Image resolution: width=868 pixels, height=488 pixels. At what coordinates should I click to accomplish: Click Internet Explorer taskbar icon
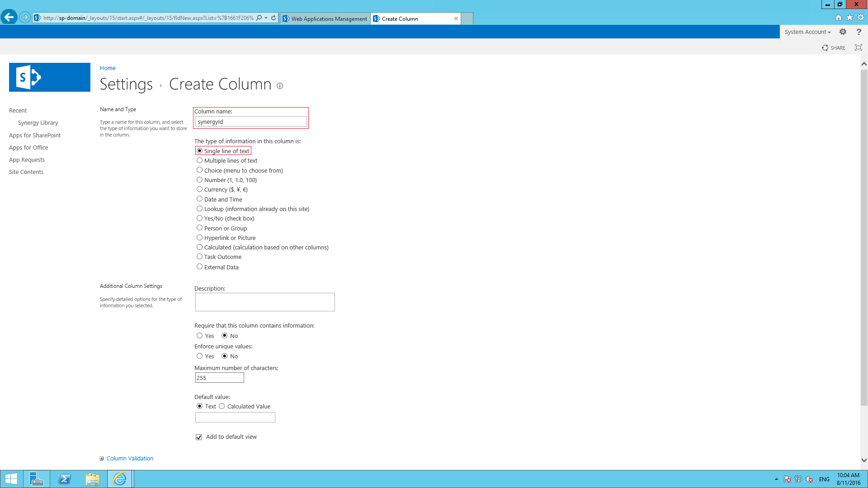[x=120, y=479]
